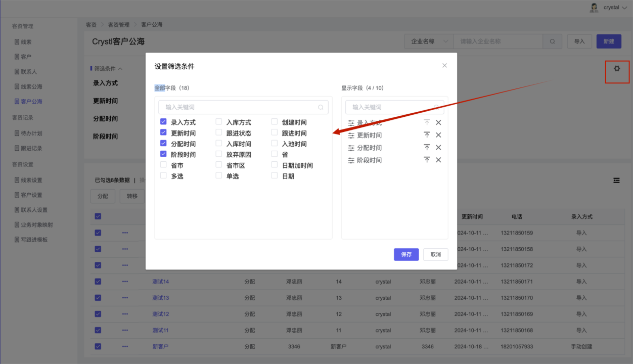Viewport: 633px width, 364px height.
Task: Click the search icon in the all-fields keyword box
Action: tap(321, 107)
